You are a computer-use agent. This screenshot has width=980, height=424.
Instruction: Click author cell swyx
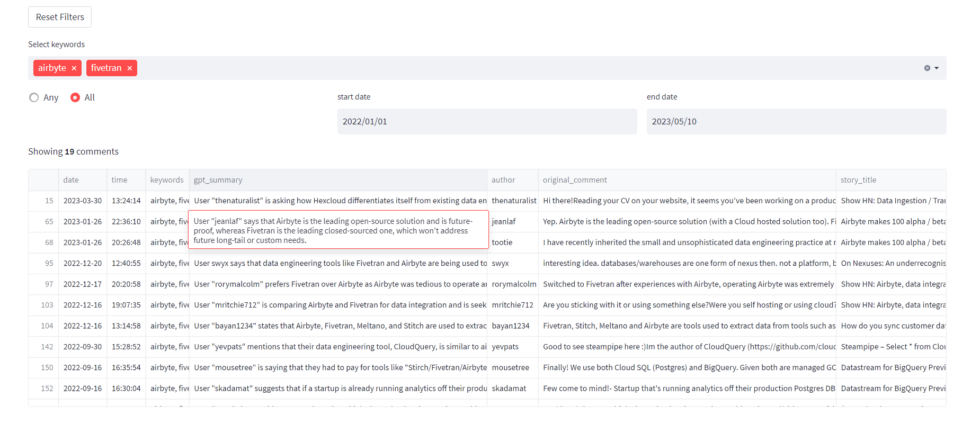513,263
